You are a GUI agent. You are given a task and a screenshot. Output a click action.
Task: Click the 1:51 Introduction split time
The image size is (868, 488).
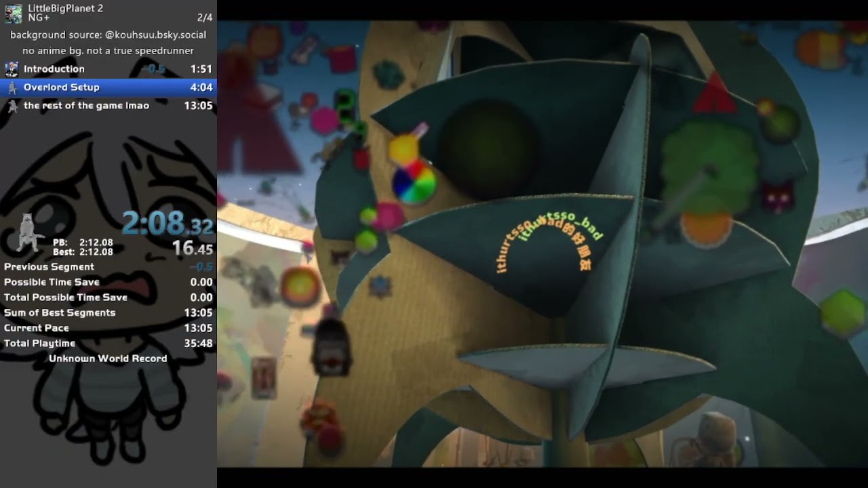201,69
